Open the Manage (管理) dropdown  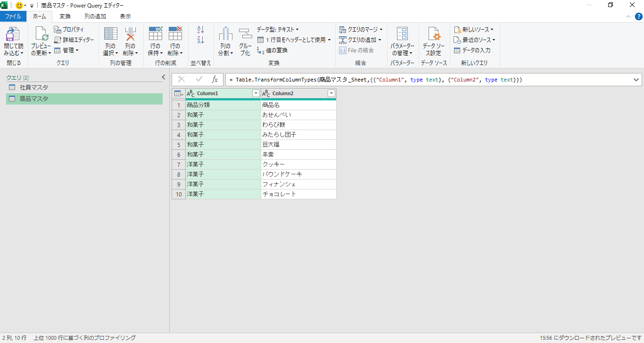coord(66,50)
